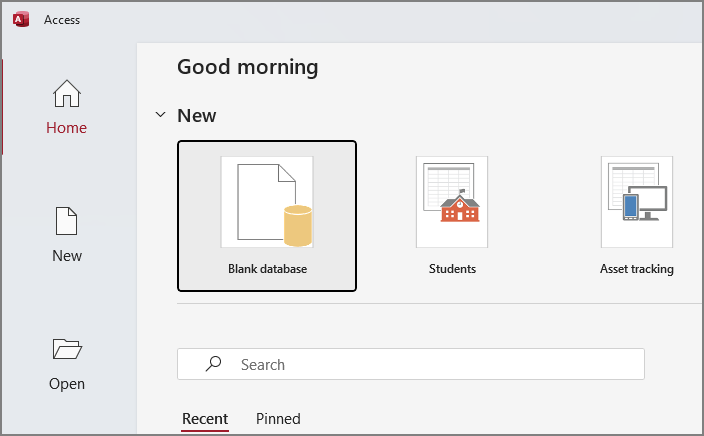Viewport: 704px width, 436px height.
Task: Switch to the Recent tab
Action: [x=205, y=419]
